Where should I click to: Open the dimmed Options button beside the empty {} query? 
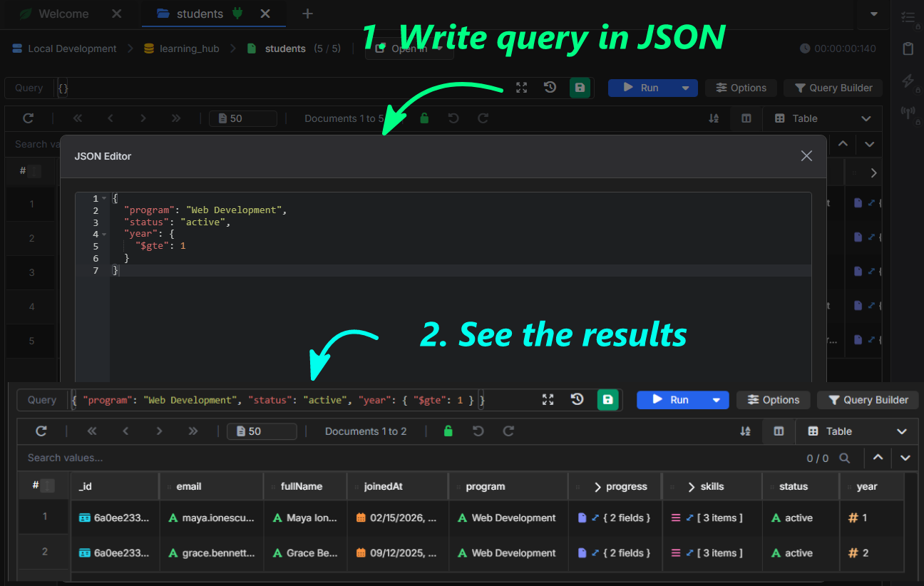[x=741, y=88]
